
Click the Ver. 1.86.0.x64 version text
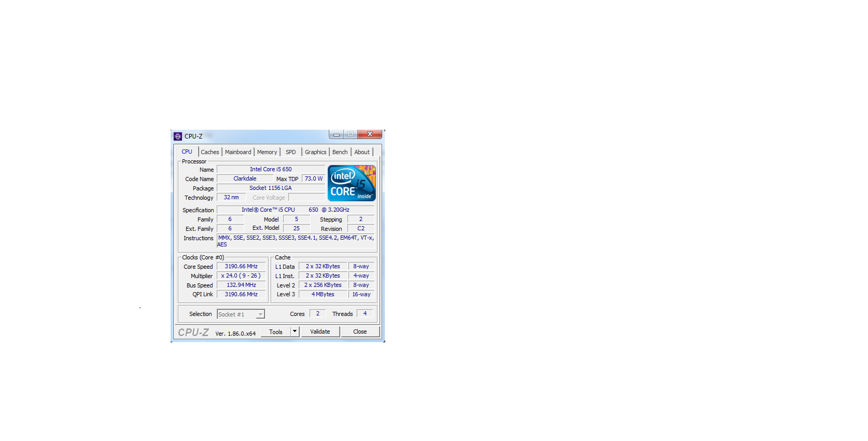(x=235, y=334)
